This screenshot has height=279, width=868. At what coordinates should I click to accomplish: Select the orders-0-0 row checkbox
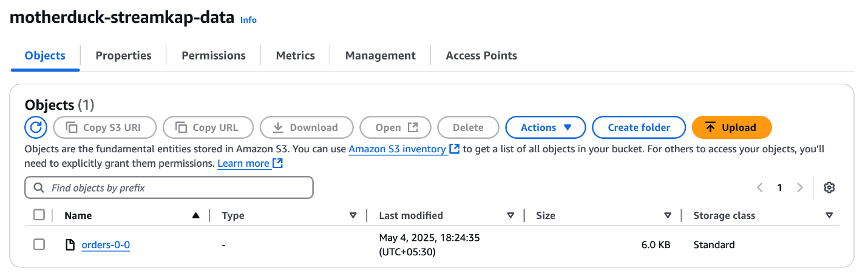[39, 244]
